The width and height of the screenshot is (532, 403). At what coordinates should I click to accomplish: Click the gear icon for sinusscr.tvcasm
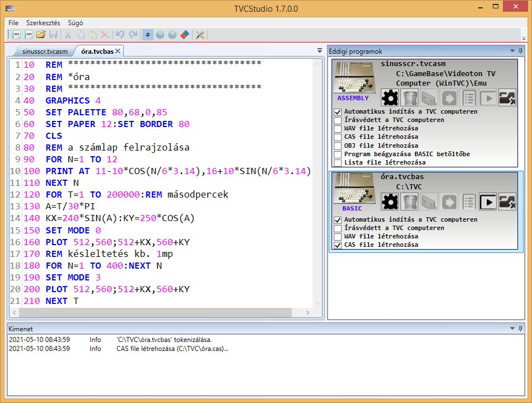390,98
